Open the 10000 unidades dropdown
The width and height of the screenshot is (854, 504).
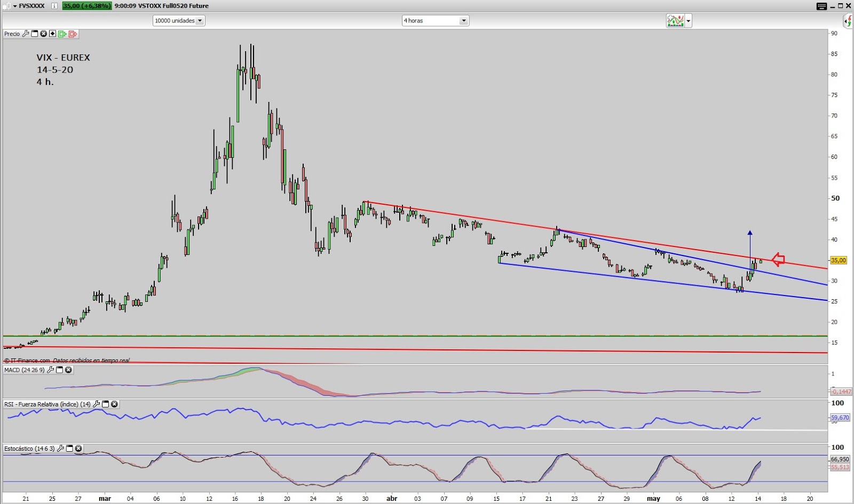coord(179,21)
